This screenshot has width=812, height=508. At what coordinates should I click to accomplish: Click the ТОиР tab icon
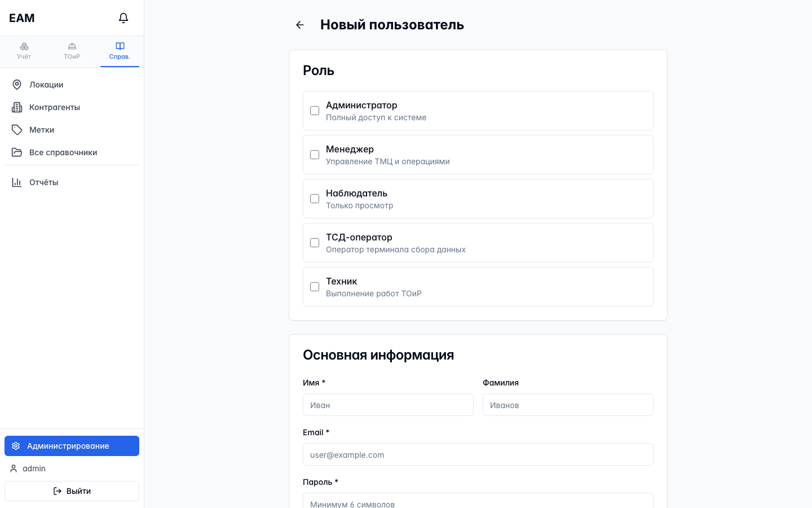[x=72, y=46]
